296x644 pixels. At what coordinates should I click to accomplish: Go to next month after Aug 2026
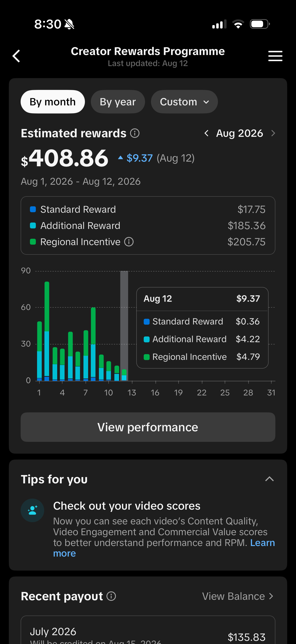pyautogui.click(x=273, y=133)
